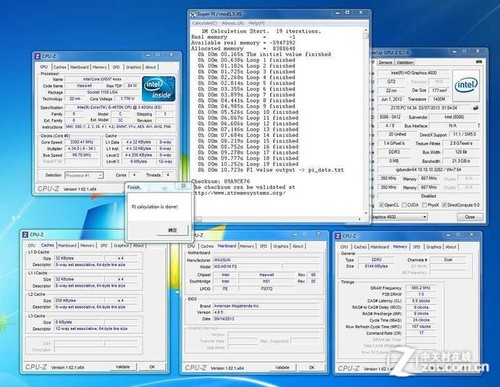This screenshot has width=500, height=387.
Task: Toggle the OpenCL checkbox in GPU-Z
Action: coord(382,205)
